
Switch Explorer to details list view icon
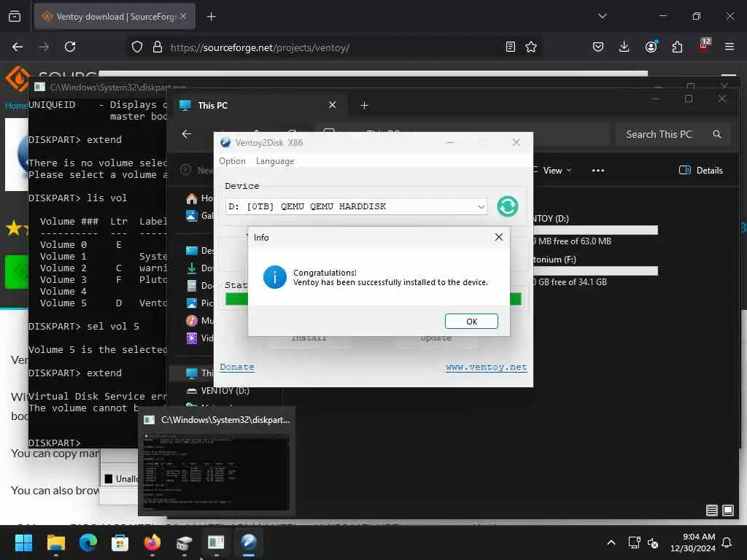tap(712, 510)
